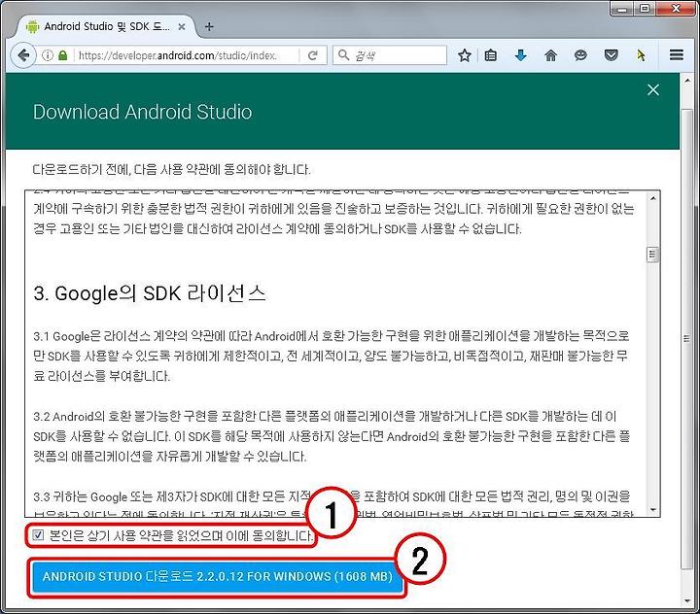Show bookmarks list icon
Viewport: 700px width, 614px height.
pos(491,55)
